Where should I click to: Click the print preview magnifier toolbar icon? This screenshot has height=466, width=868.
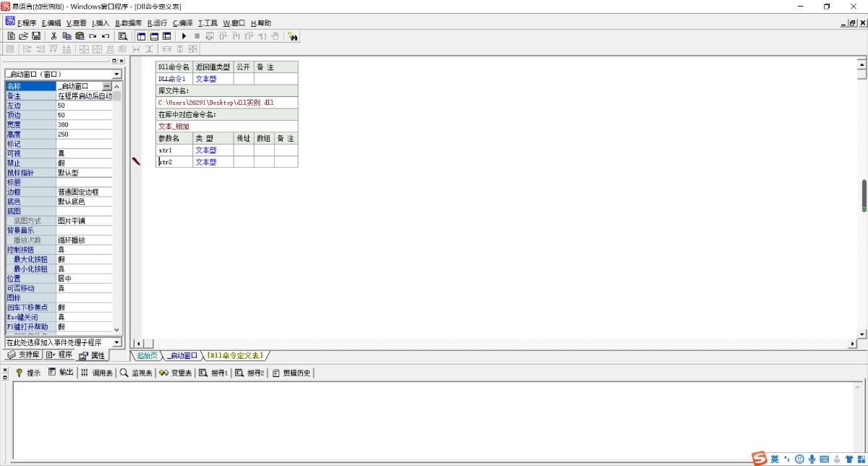122,35
